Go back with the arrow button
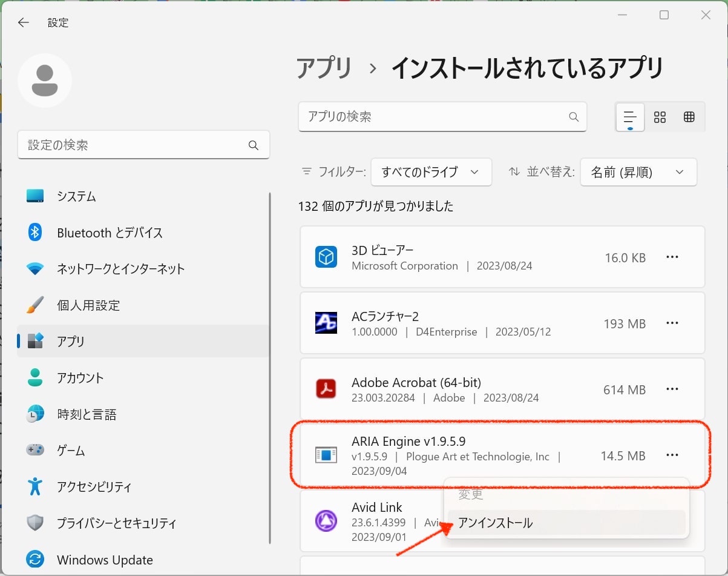 [x=23, y=22]
